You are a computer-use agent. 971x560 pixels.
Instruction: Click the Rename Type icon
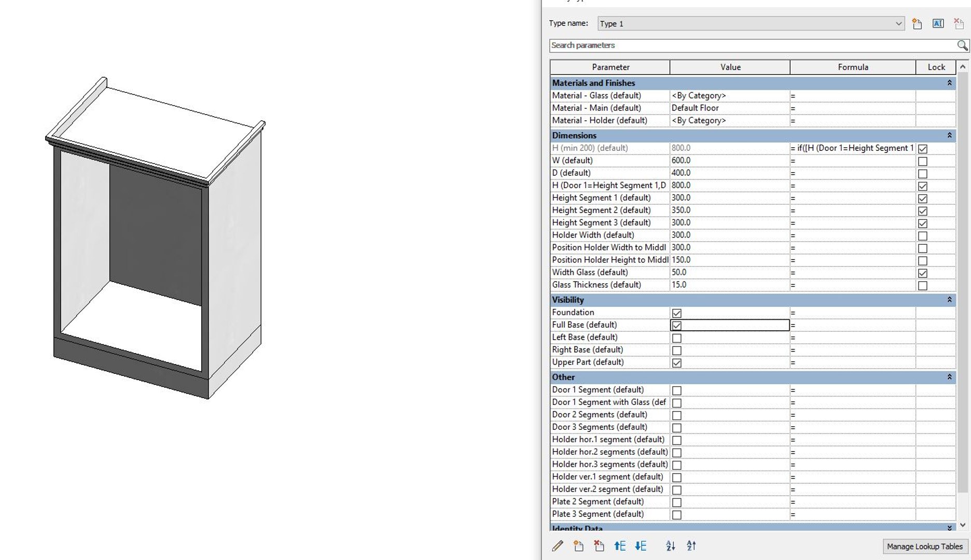pos(938,23)
